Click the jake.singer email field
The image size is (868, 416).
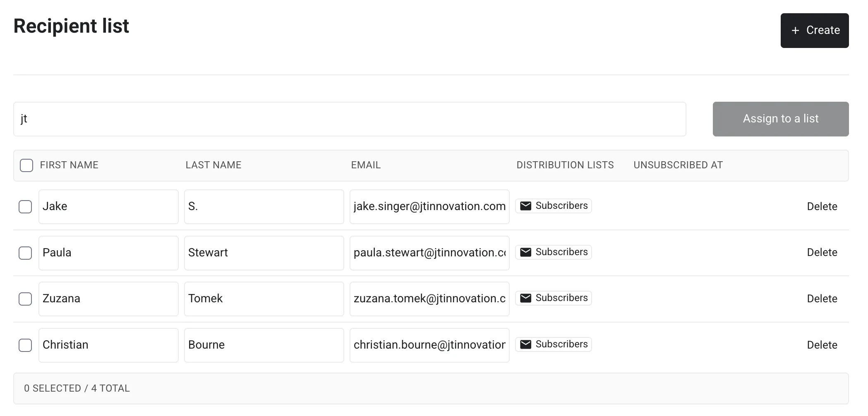point(429,207)
